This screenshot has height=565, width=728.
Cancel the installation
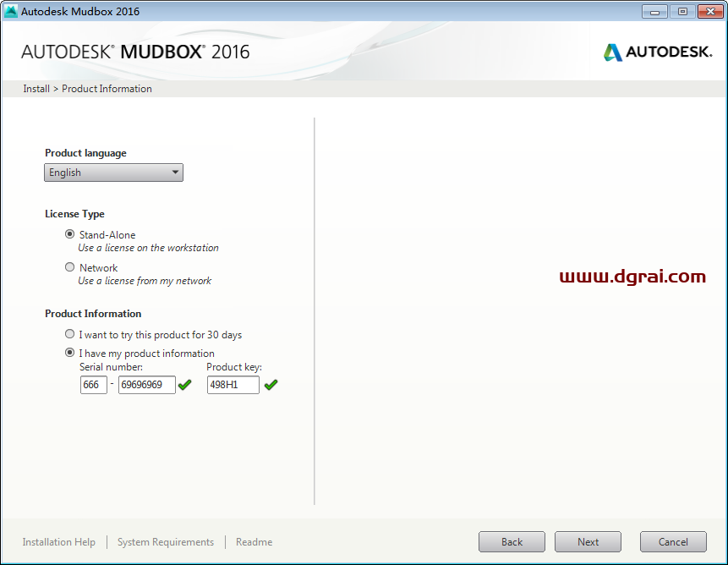[673, 541]
